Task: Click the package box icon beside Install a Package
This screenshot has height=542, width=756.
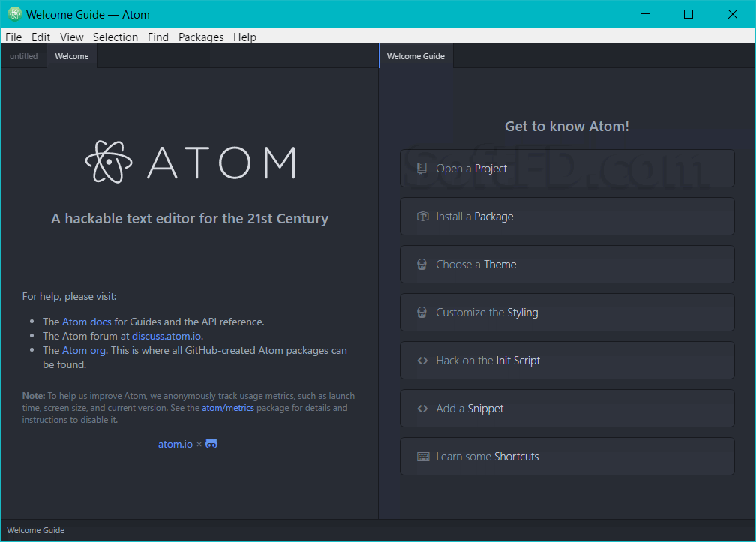Action: [x=422, y=217]
